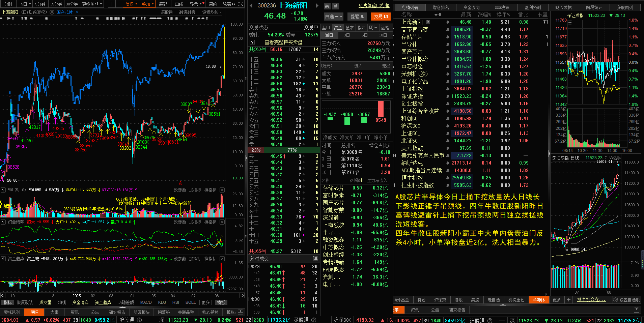Switch to 基本 fundamentals tab
The image size is (644, 323).
click(350, 28)
